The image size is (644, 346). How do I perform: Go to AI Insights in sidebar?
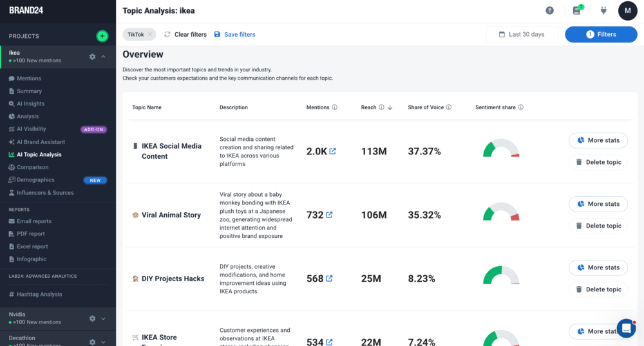point(30,104)
